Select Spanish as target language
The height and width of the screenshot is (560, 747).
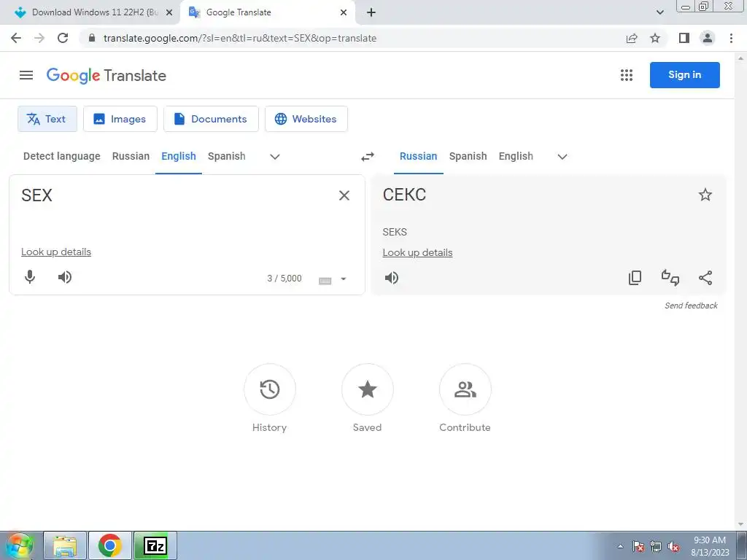click(x=468, y=156)
